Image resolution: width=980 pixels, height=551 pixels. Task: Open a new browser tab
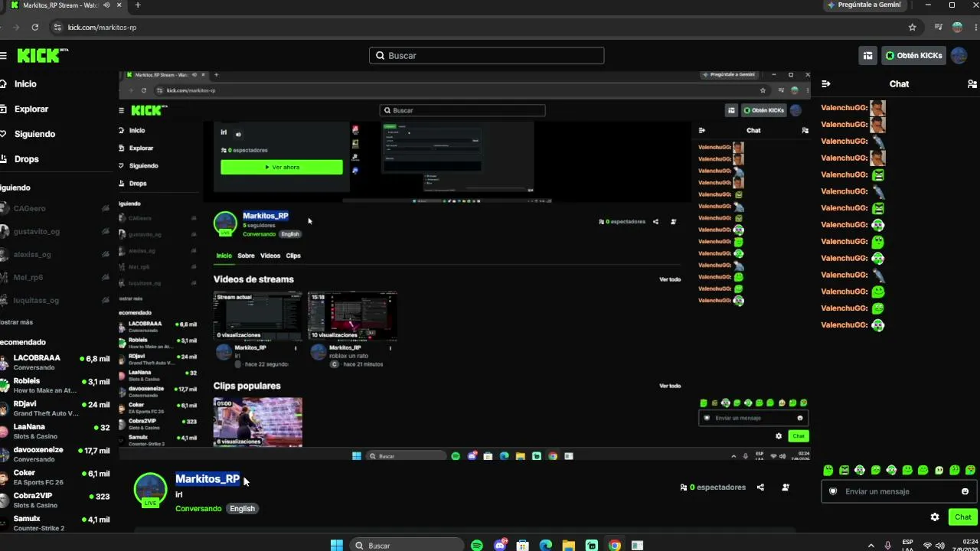[x=138, y=5]
